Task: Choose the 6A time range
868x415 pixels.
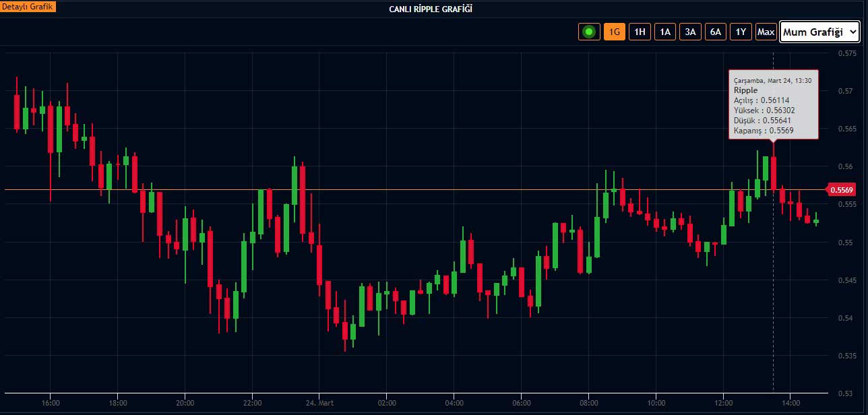Action: (716, 31)
